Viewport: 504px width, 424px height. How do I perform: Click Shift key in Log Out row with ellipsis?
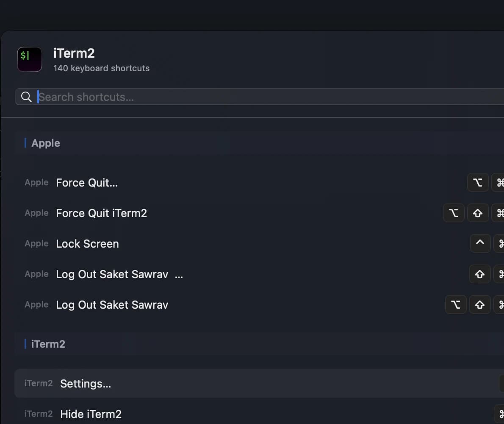coord(480,274)
